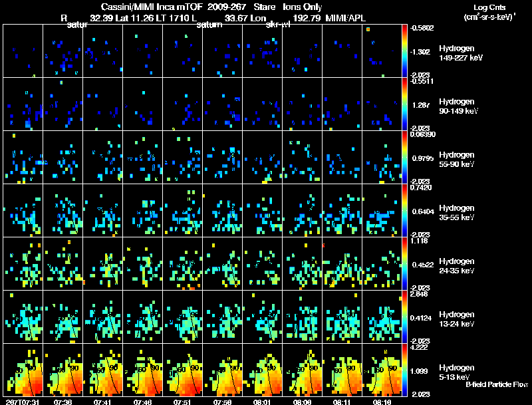532x405 pixels.
Task: Click the 13-24 keV row color bar
Action: pyautogui.click(x=404, y=317)
